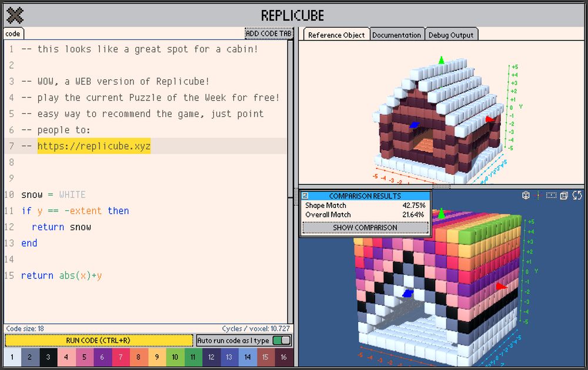Click the ADD CODE TAB button
This screenshot has height=370, width=588.
pyautogui.click(x=269, y=33)
